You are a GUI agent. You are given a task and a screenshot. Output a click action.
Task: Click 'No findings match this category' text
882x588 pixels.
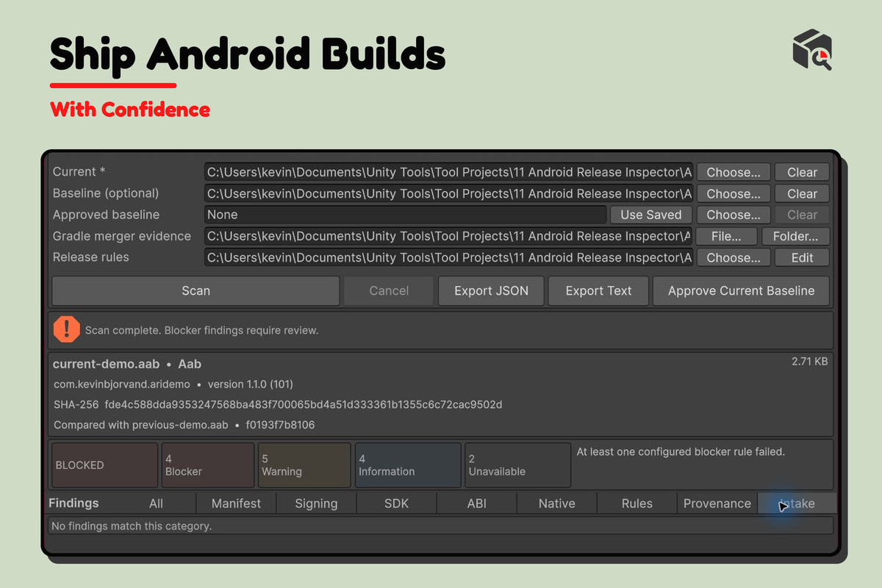tap(132, 526)
